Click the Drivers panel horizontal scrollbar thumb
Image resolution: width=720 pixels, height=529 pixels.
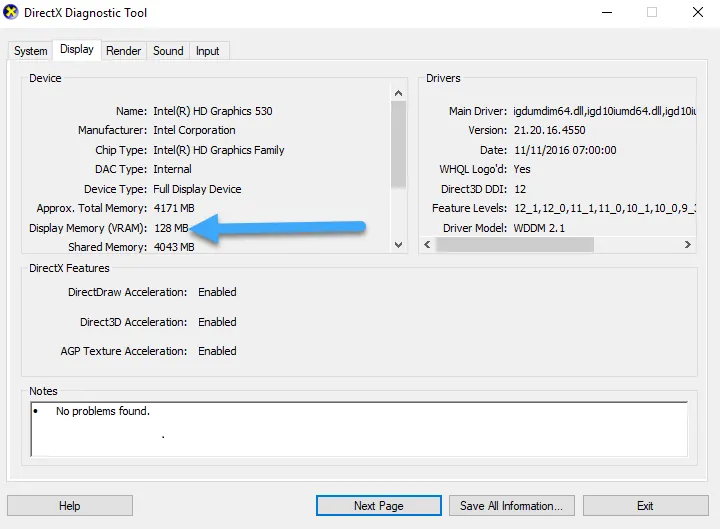click(x=515, y=244)
